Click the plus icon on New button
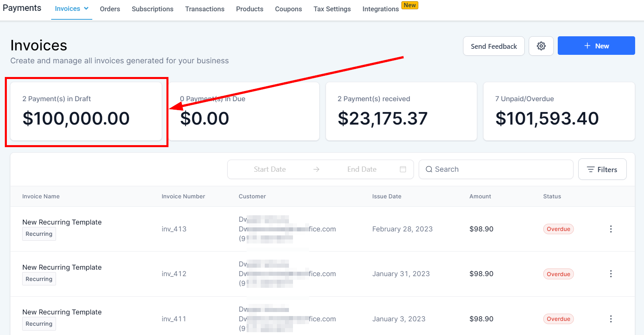Screen dimensions: 644x335 (587, 46)
